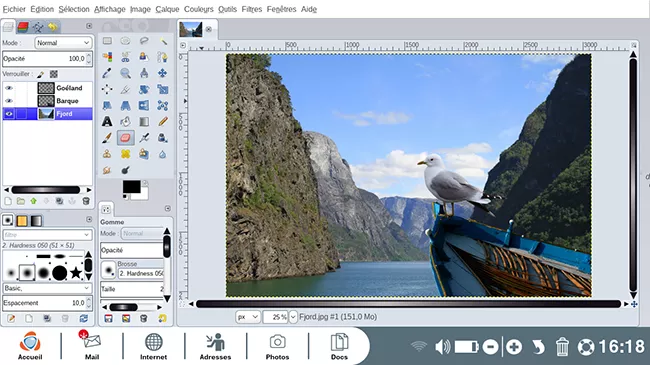650x365 pixels.
Task: Restore tool options to defaults
Action: click(162, 319)
